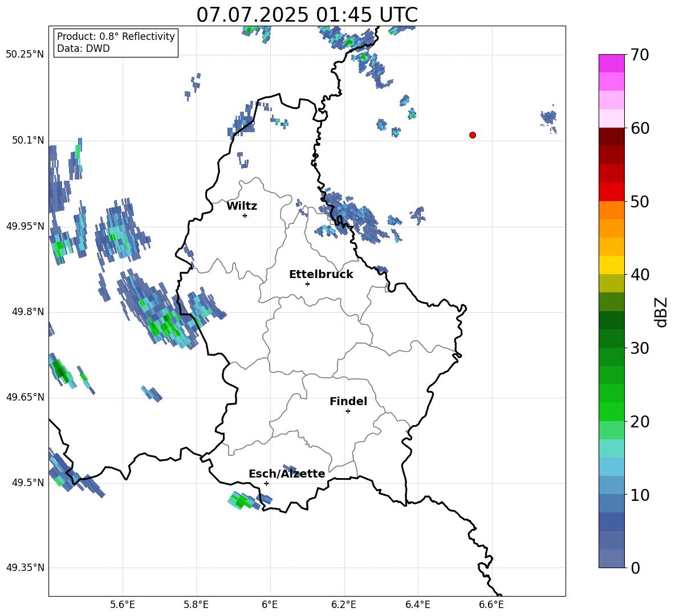Click the magenta top segment of the colorbar
The image size is (675, 616).
611,63
